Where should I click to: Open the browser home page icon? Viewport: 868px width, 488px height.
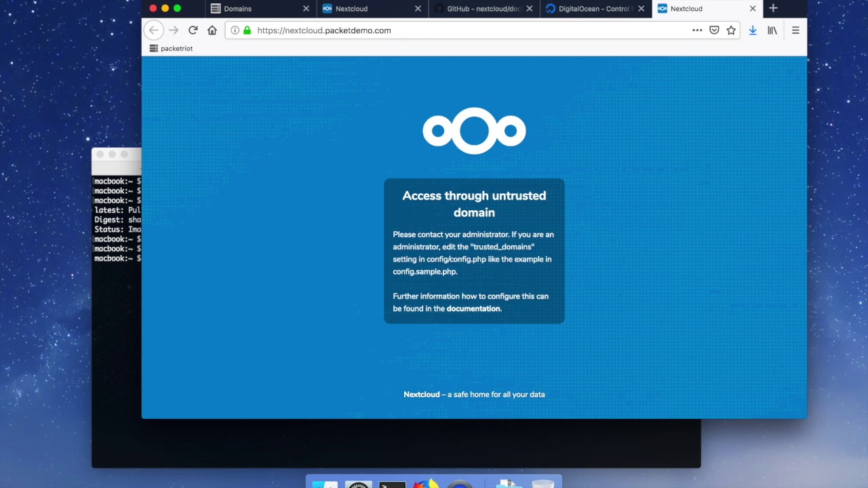[x=212, y=30]
